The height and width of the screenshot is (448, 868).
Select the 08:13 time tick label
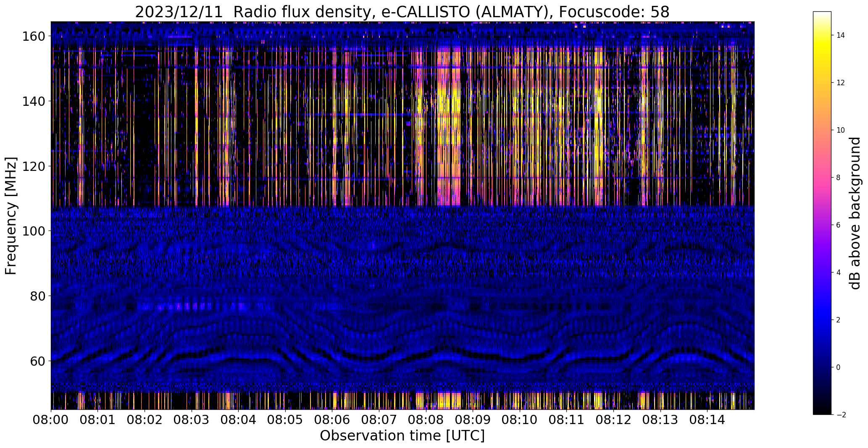tap(660, 419)
